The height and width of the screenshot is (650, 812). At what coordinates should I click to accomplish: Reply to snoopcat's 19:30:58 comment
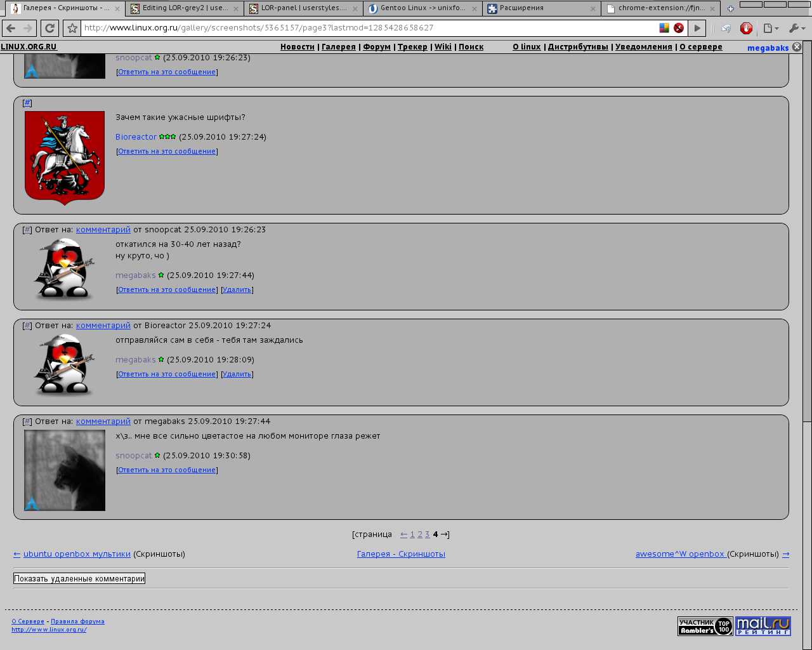pyautogui.click(x=167, y=470)
